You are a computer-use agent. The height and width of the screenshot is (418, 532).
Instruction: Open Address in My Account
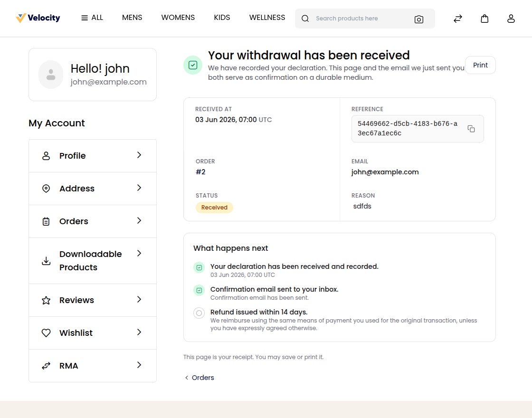(93, 189)
